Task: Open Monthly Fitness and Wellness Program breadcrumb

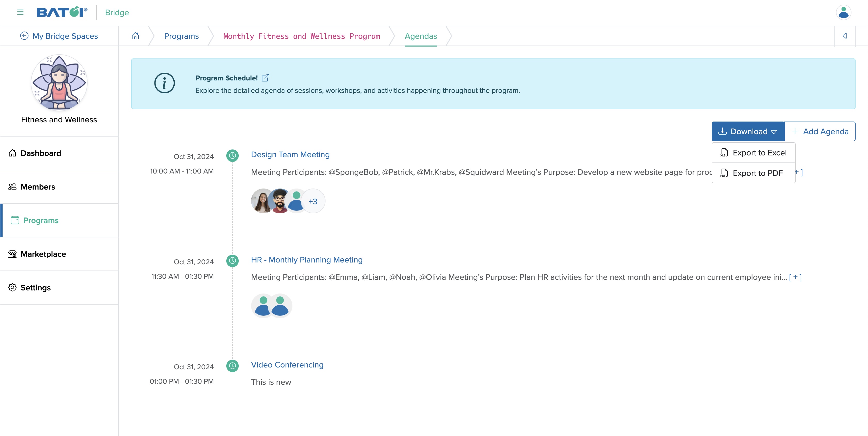Action: pyautogui.click(x=301, y=36)
